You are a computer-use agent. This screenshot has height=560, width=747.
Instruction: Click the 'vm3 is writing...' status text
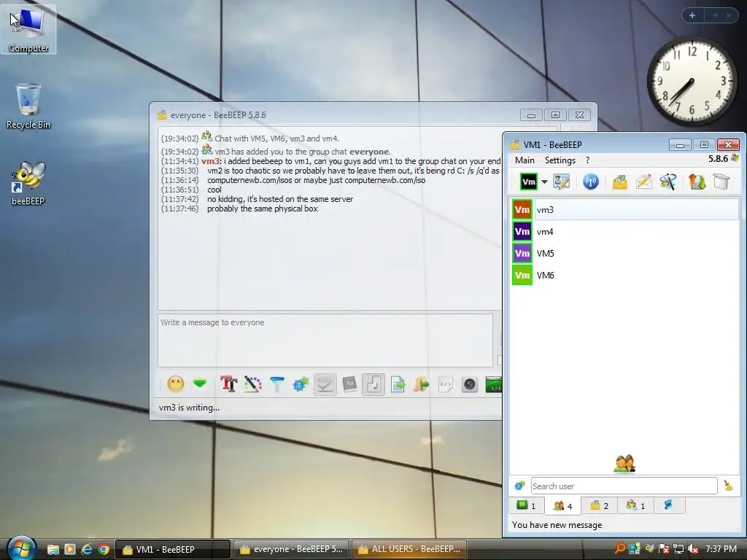point(189,408)
